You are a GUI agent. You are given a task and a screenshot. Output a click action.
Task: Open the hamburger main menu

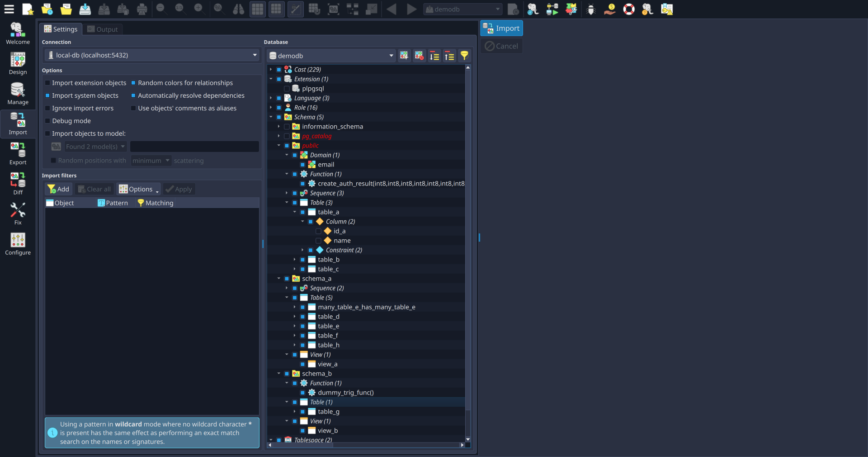point(9,9)
